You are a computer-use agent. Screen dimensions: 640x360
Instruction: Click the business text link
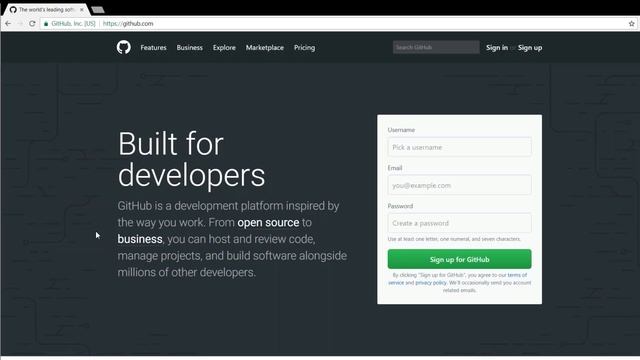click(x=140, y=239)
